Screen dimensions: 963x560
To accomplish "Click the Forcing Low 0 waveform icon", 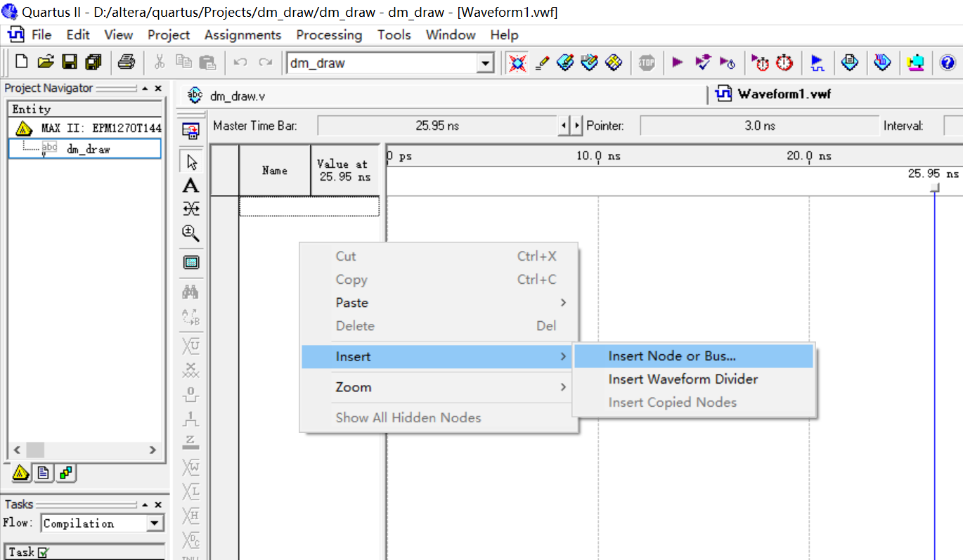I will (x=190, y=396).
